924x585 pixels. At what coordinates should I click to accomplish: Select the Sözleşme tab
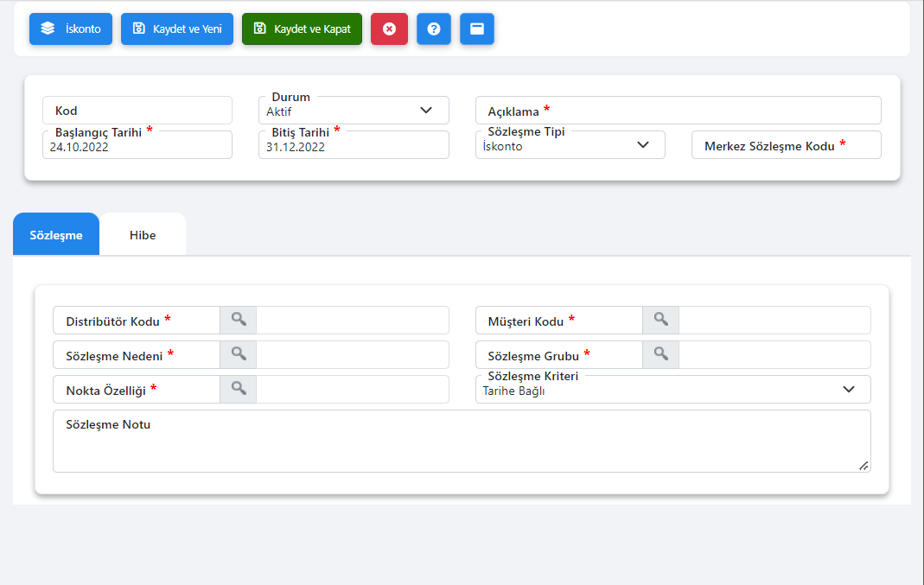point(56,235)
